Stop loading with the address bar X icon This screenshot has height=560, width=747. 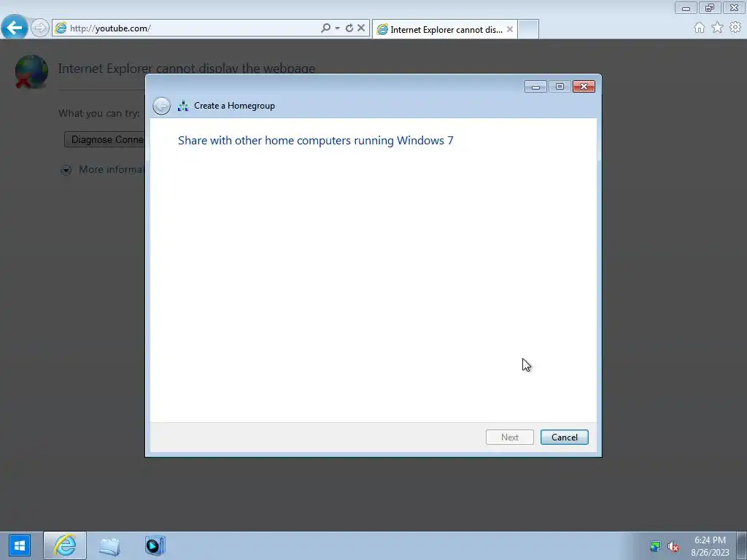361,28
